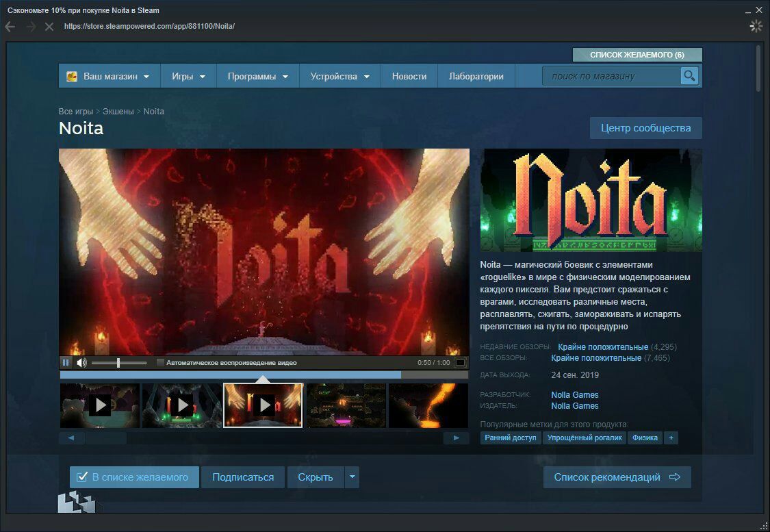Open recent reviews 'Крайне положительные' link
Viewport: 770px width, 532px height.
[603, 347]
